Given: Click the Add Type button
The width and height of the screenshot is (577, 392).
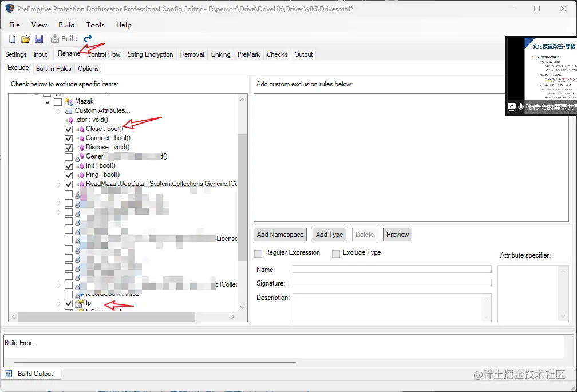Looking at the screenshot, I should point(329,235).
